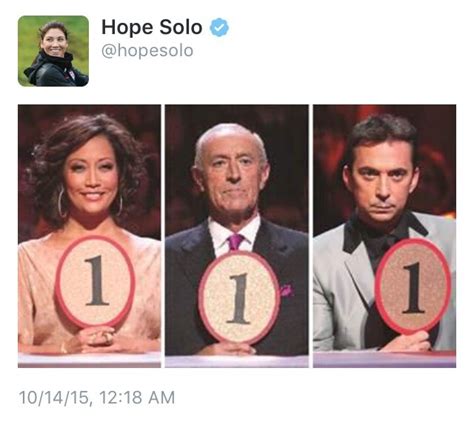The image size is (474, 425).
Task: Click the grey-suited judge's frowning face
Action: point(383,182)
